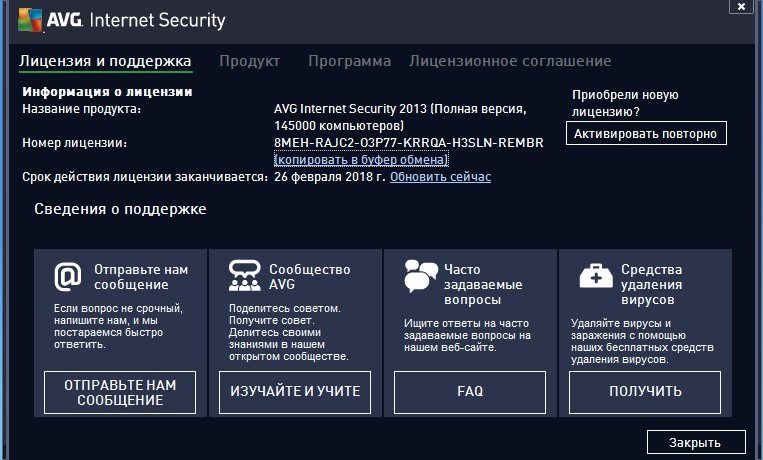
Task: Click the ИЗУЧАЙТЕ И УЧИТЕ button
Action: pos(295,391)
